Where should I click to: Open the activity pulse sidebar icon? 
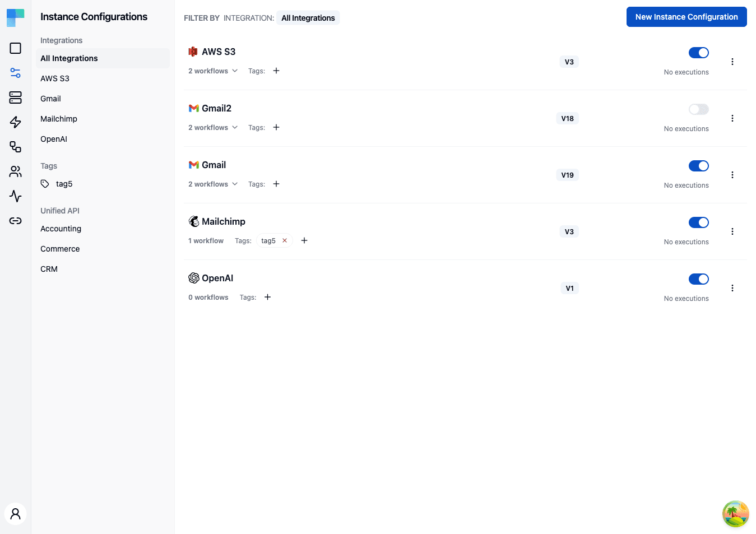tap(16, 196)
